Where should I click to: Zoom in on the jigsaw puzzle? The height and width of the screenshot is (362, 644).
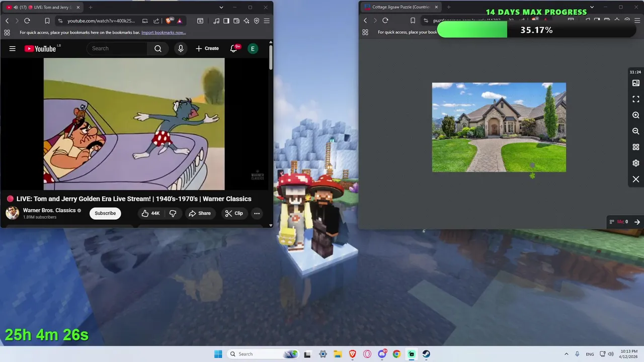click(x=636, y=115)
